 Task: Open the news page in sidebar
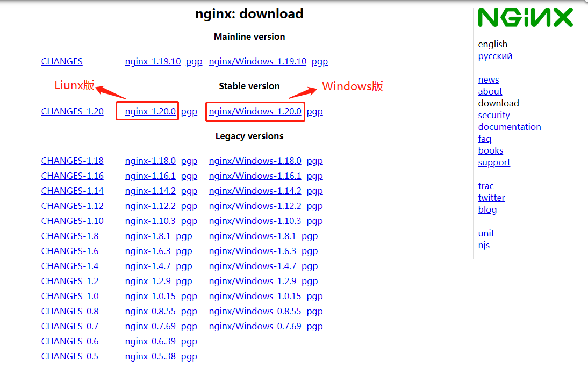pos(488,80)
